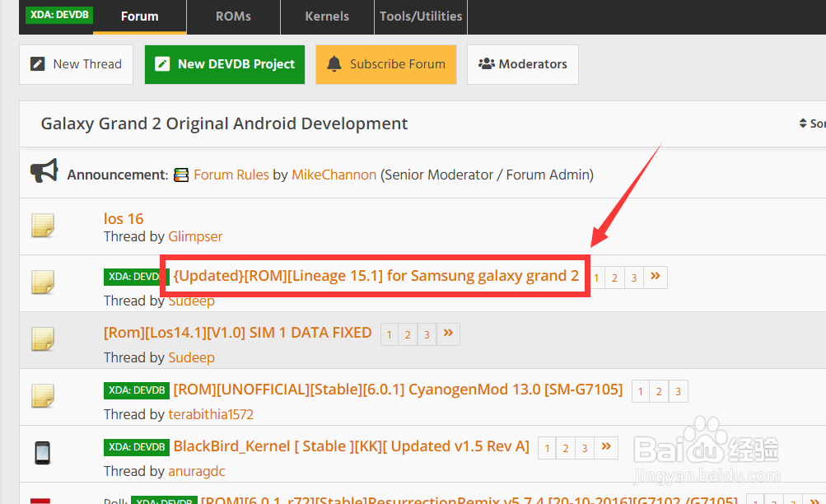
Task: Open the Tools/Utilities tab
Action: click(x=421, y=16)
